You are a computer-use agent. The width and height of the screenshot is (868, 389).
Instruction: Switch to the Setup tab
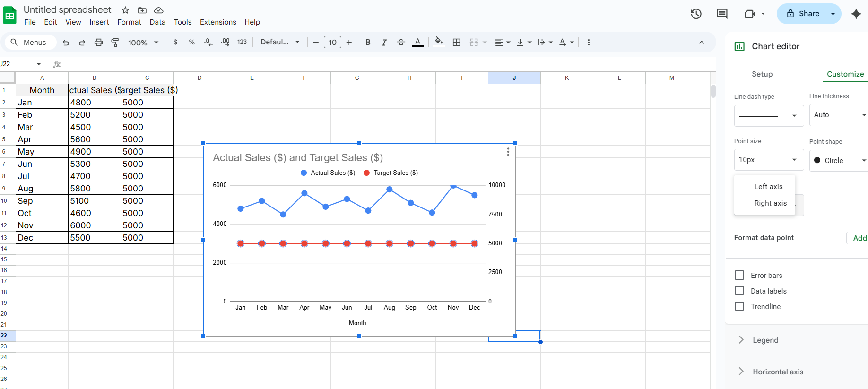pos(762,74)
